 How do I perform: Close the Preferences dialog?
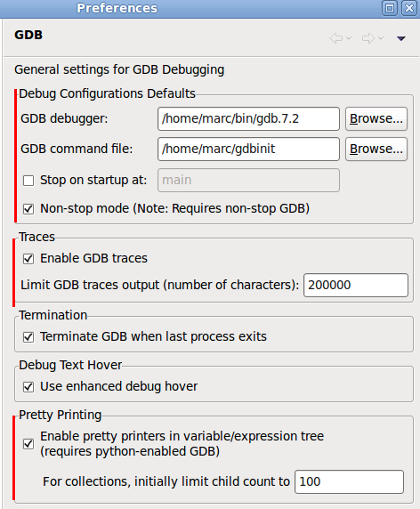(409, 8)
